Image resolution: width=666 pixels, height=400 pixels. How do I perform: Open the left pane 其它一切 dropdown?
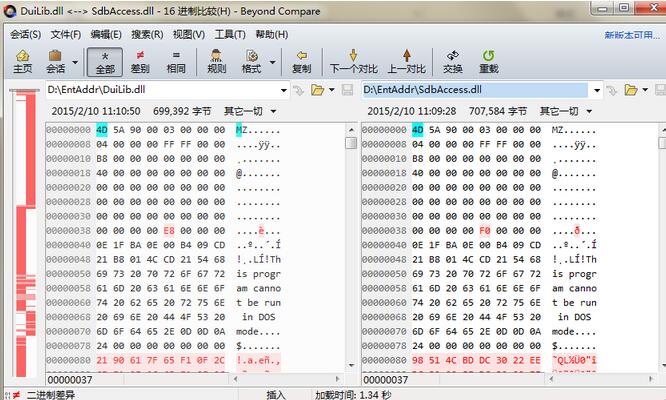click(x=250, y=111)
